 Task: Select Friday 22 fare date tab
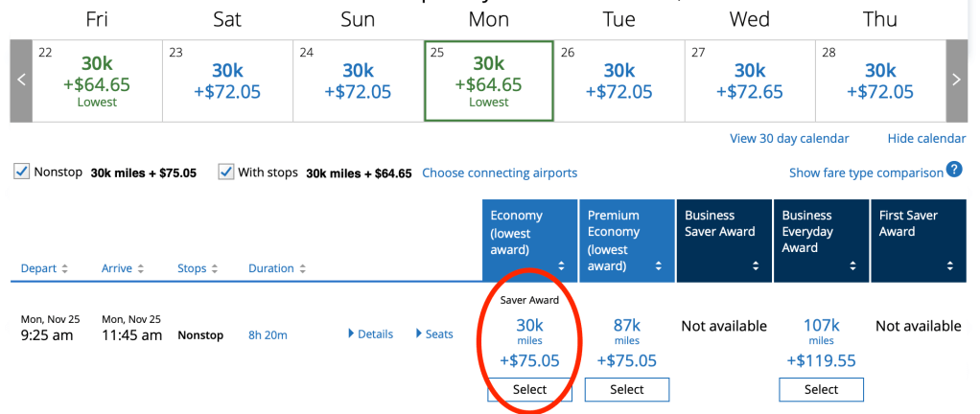(97, 80)
